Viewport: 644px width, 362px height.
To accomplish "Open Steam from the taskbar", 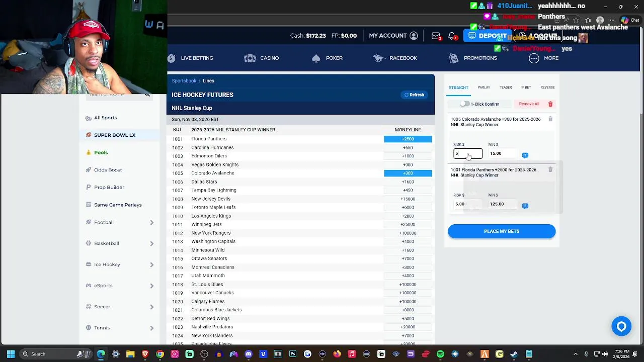I will coord(514,354).
